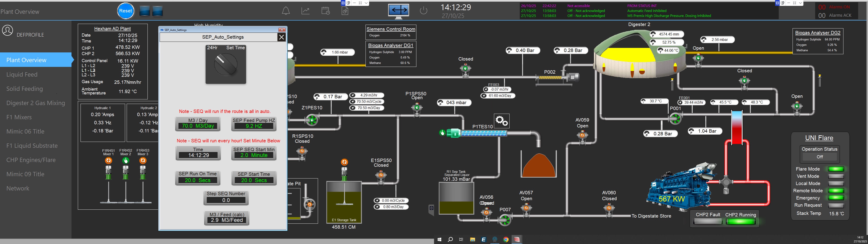Click the DEFPROFILE user avatar icon
868x244 pixels.
click(7, 30)
